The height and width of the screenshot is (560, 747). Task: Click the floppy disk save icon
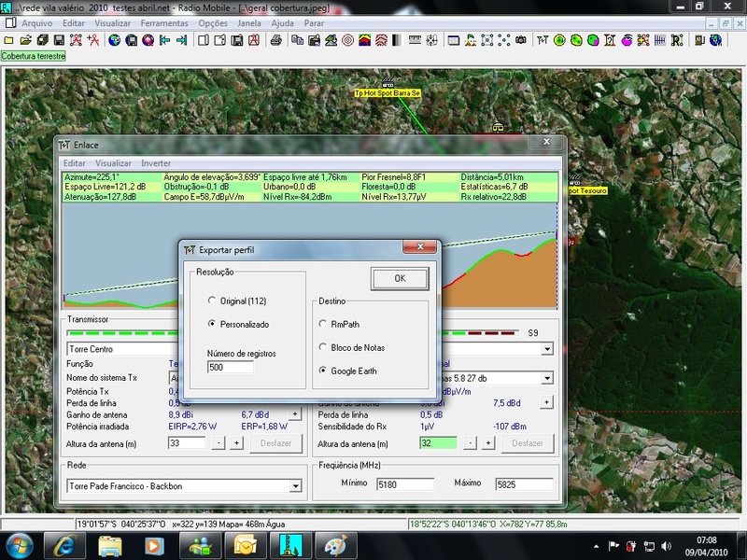click(x=59, y=40)
